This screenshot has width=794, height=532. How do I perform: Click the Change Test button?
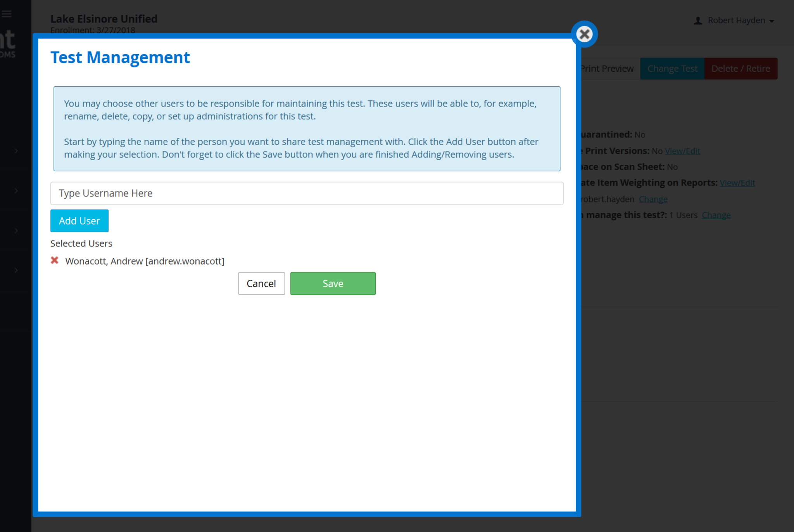672,69
